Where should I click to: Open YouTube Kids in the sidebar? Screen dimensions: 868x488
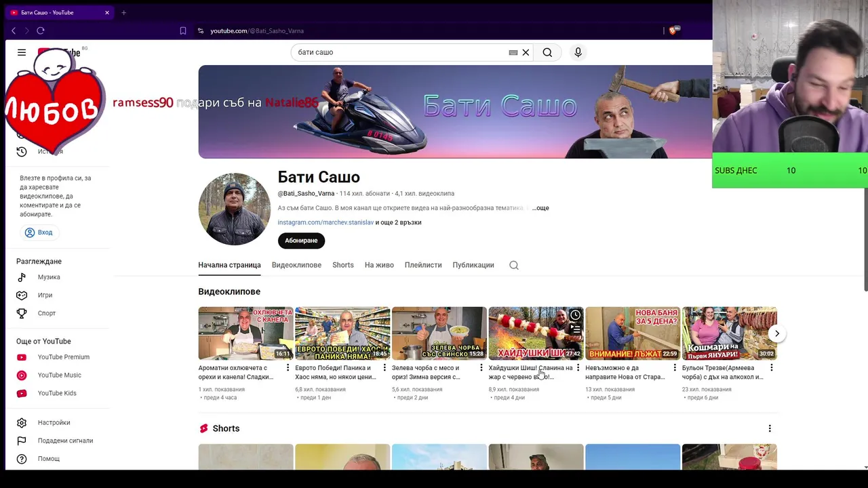[57, 393]
